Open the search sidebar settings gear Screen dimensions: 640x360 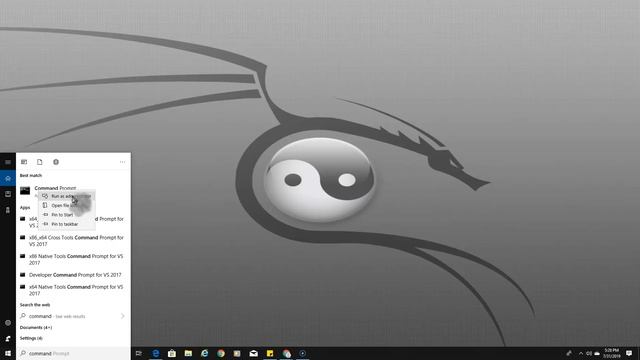pos(8,323)
